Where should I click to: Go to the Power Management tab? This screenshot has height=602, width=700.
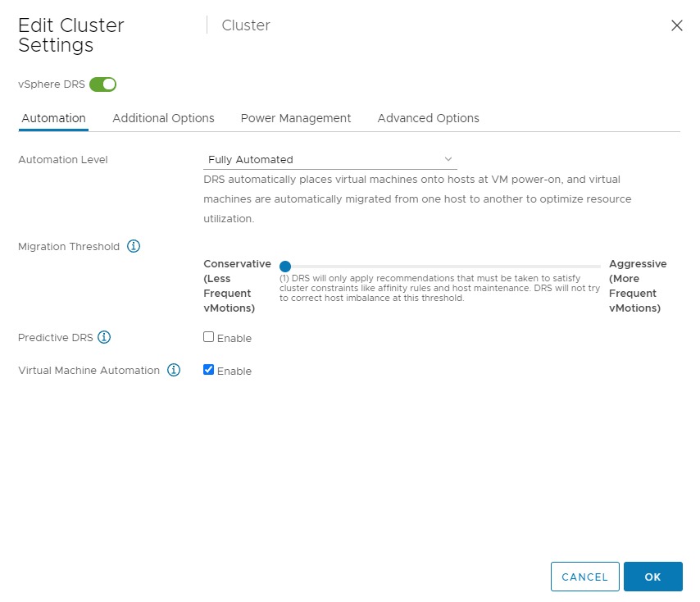click(x=295, y=118)
